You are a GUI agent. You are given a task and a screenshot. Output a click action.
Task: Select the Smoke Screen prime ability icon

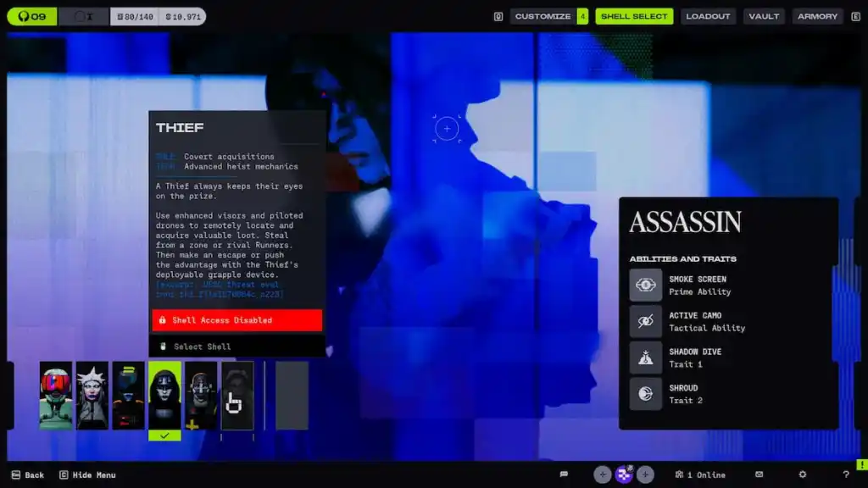[645, 285]
